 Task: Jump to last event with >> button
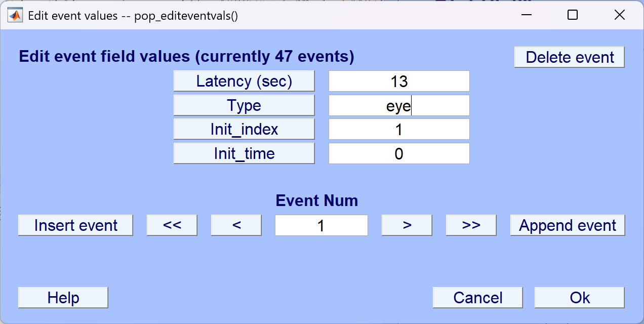tap(471, 225)
